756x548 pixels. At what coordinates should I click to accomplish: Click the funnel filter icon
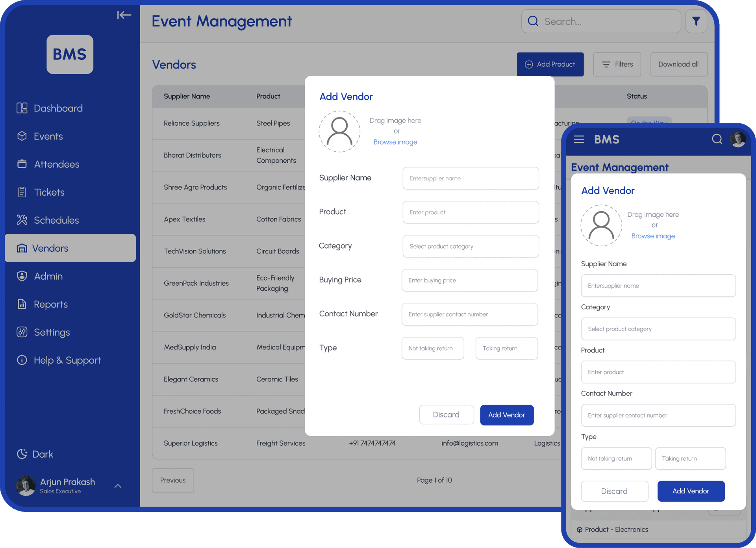click(696, 21)
